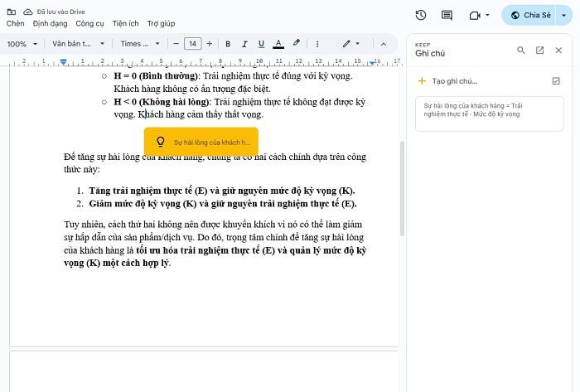
Task: Open the text color picker
Action: pyautogui.click(x=278, y=43)
